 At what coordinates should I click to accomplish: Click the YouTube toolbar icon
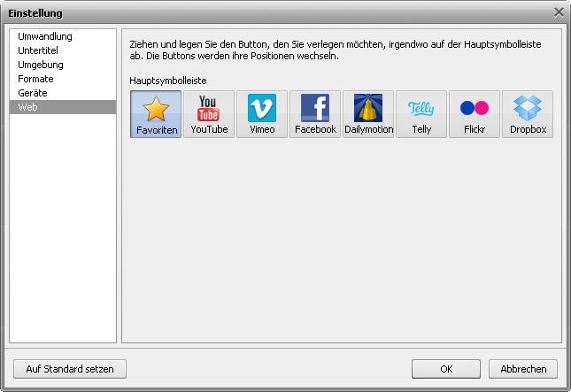(209, 114)
